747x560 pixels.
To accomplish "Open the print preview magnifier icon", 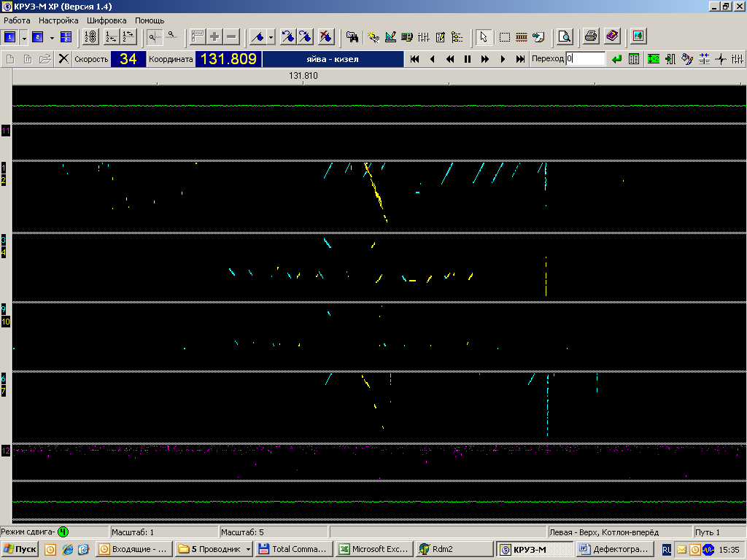I will point(565,36).
